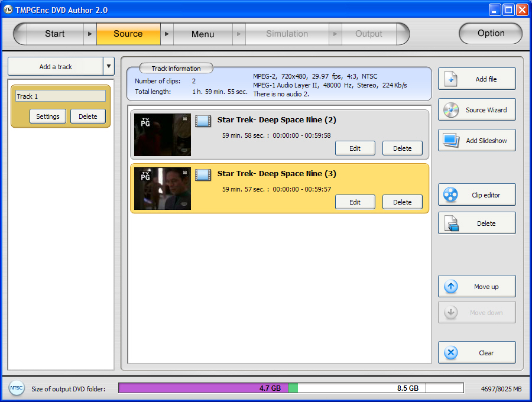Click the purple 4.7 GB size bar

[x=203, y=388]
